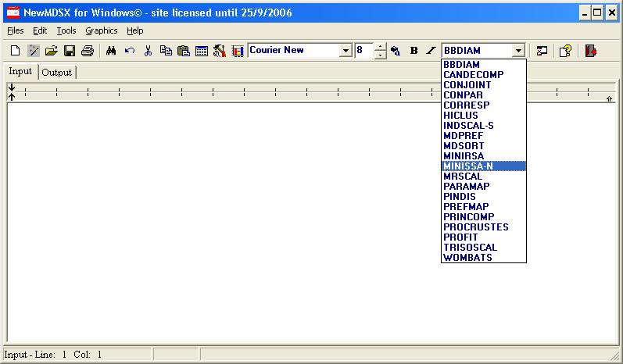Click the Undo arrow icon
Image resolution: width=623 pixels, height=364 pixels.
129,51
